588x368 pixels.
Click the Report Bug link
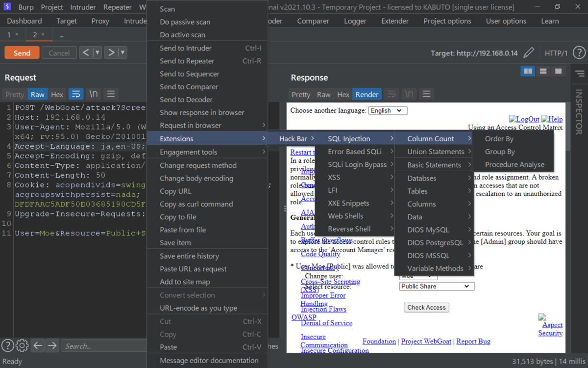(473, 341)
